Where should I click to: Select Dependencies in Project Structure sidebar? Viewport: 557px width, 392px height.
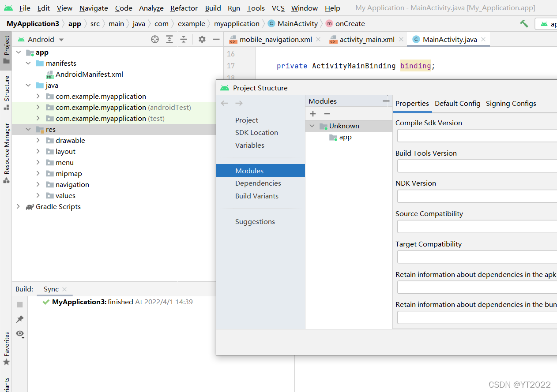click(x=258, y=183)
